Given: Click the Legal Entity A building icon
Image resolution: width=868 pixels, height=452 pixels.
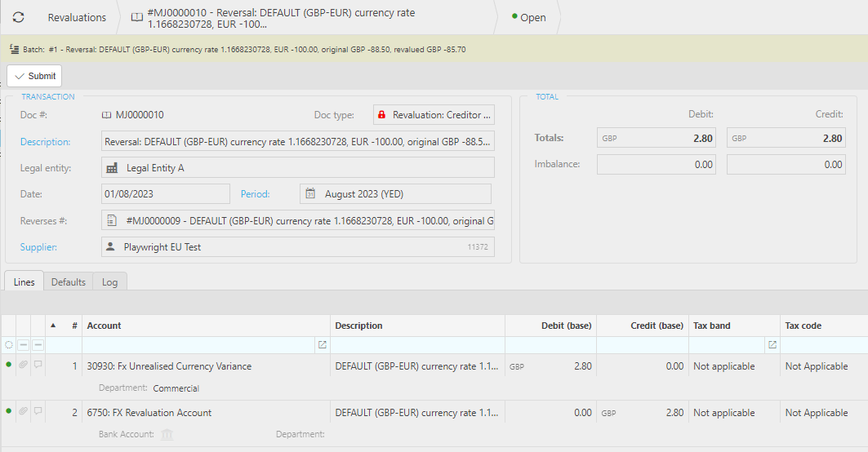Looking at the screenshot, I should [112, 168].
